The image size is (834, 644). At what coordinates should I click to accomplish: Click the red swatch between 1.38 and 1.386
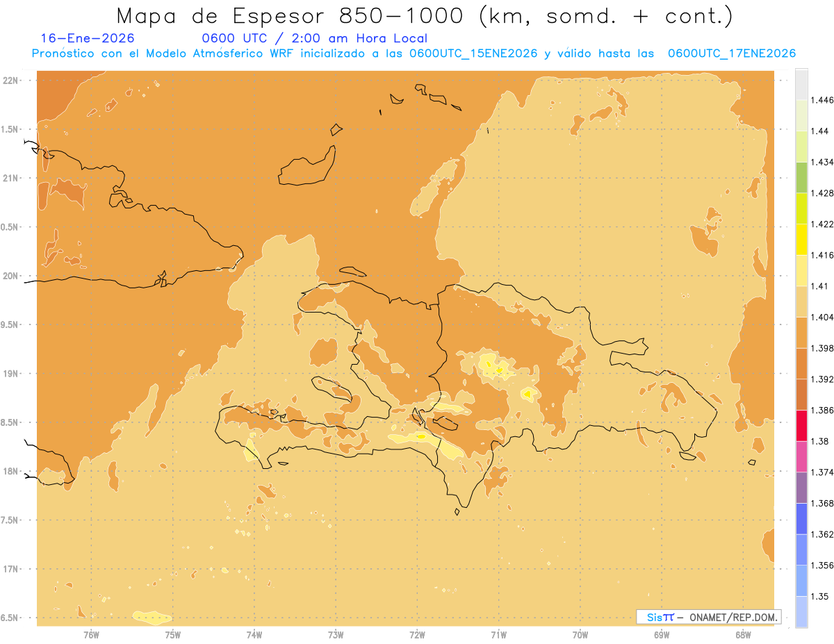tap(801, 426)
